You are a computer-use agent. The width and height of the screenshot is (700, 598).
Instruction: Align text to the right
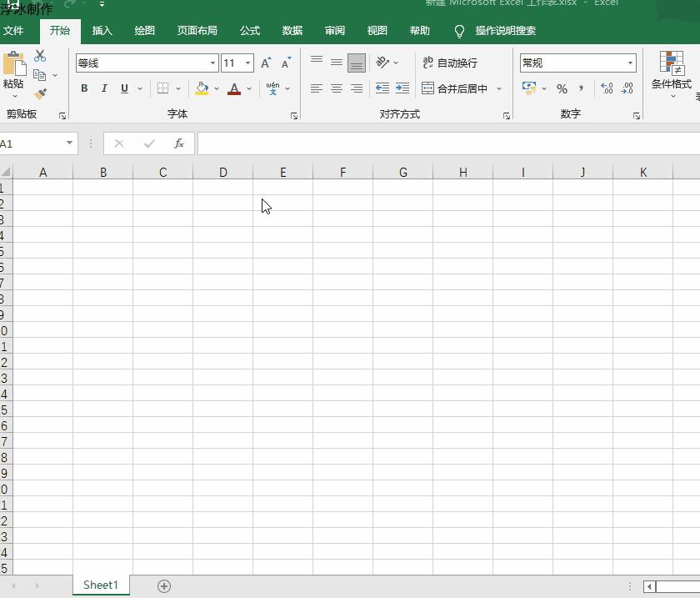pyautogui.click(x=357, y=88)
